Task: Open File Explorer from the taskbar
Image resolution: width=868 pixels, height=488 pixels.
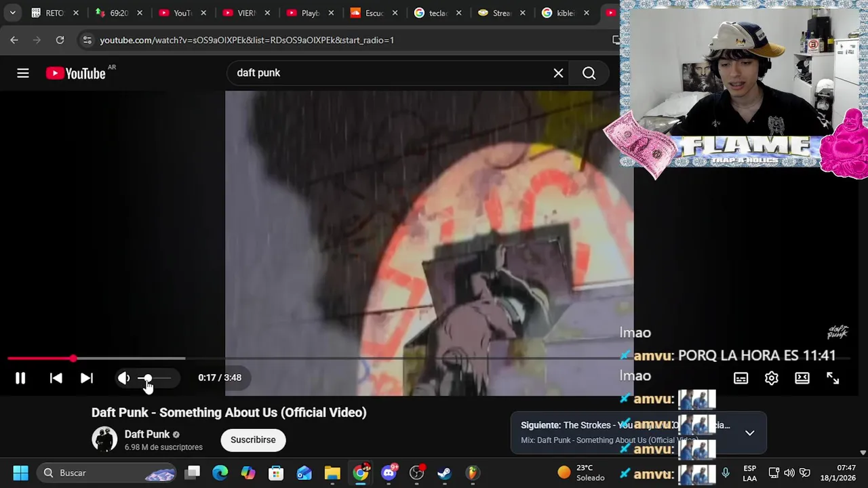Action: 332,473
